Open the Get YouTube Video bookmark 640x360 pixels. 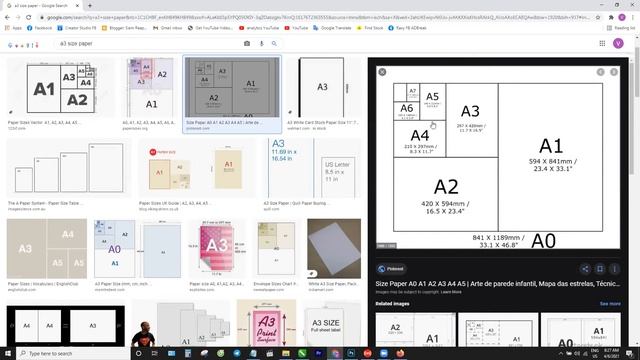(210, 28)
